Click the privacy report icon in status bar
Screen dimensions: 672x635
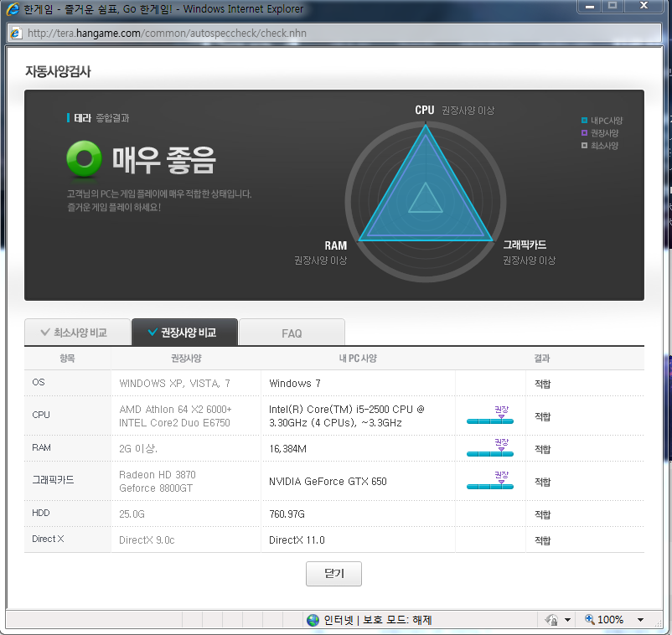point(551,620)
